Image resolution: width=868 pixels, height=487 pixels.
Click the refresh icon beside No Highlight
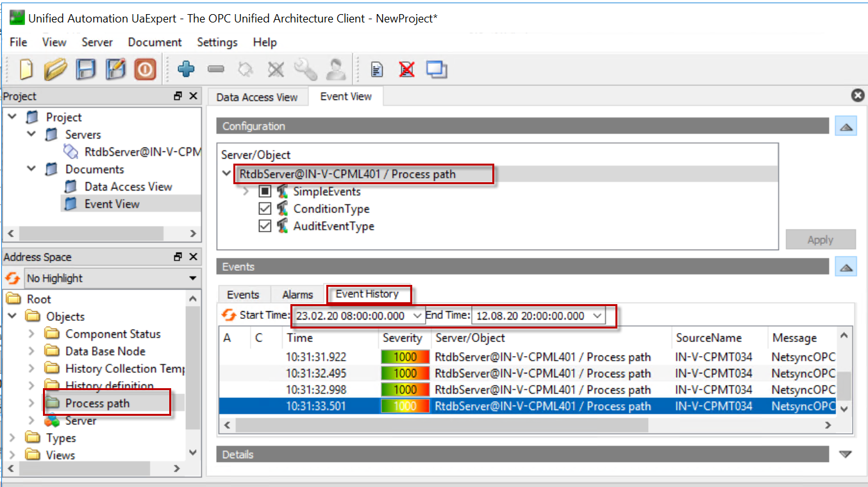[12, 278]
